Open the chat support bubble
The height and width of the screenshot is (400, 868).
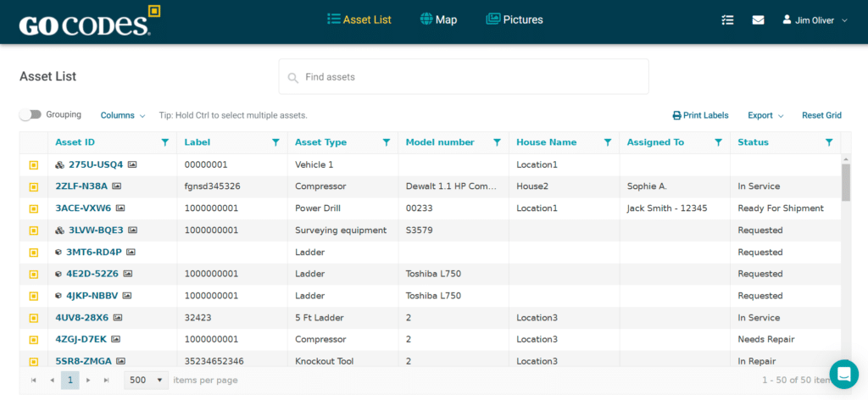(x=843, y=374)
